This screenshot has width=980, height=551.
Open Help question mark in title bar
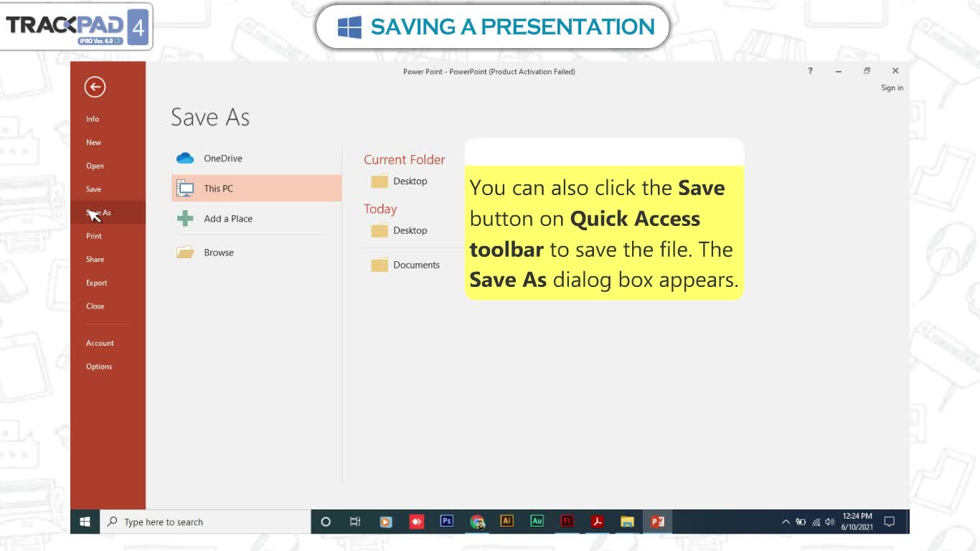(x=810, y=71)
